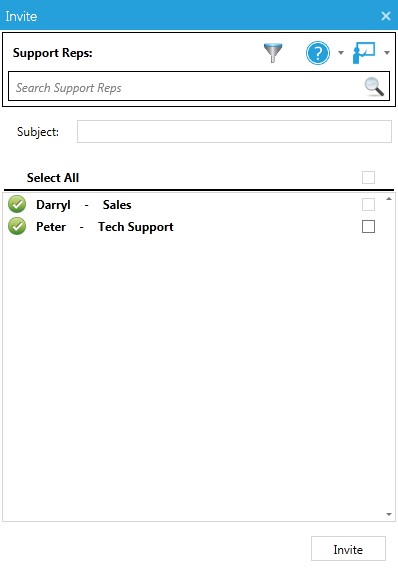The height and width of the screenshot is (573, 398).
Task: Click the blue question mark help icon
Action: click(x=318, y=53)
